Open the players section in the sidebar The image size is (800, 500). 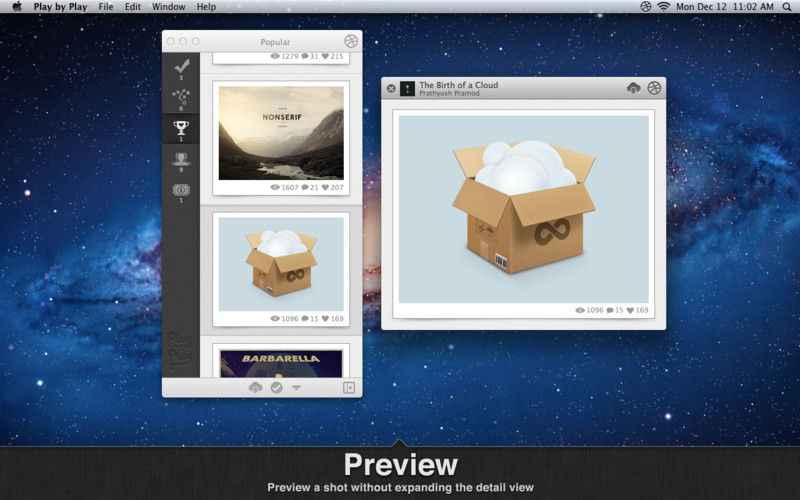181,159
